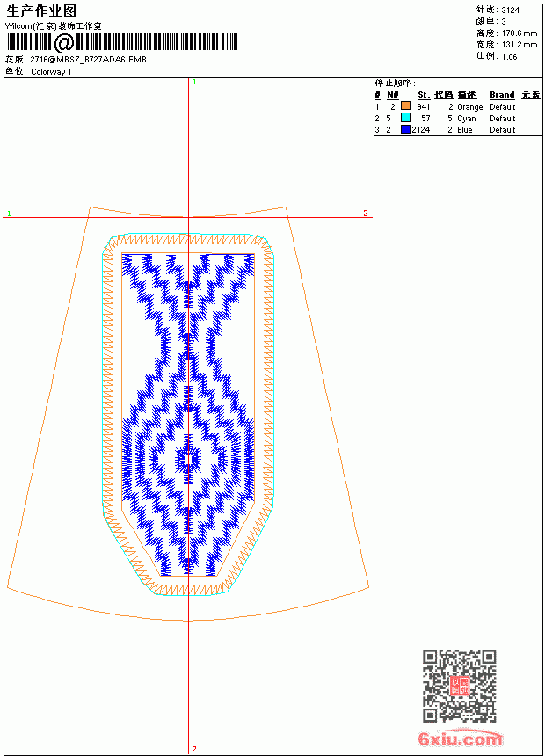Viewport: 545px width, 756px height.
Task: Click the stitch count value 3124
Action: coord(510,11)
